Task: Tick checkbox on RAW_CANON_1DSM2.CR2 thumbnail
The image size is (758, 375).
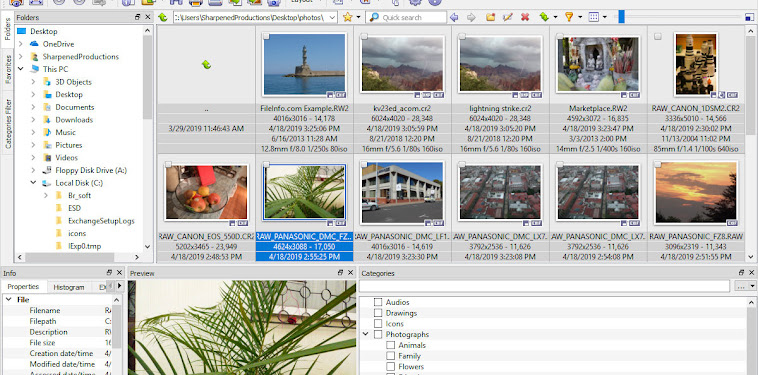Action: 657,36
